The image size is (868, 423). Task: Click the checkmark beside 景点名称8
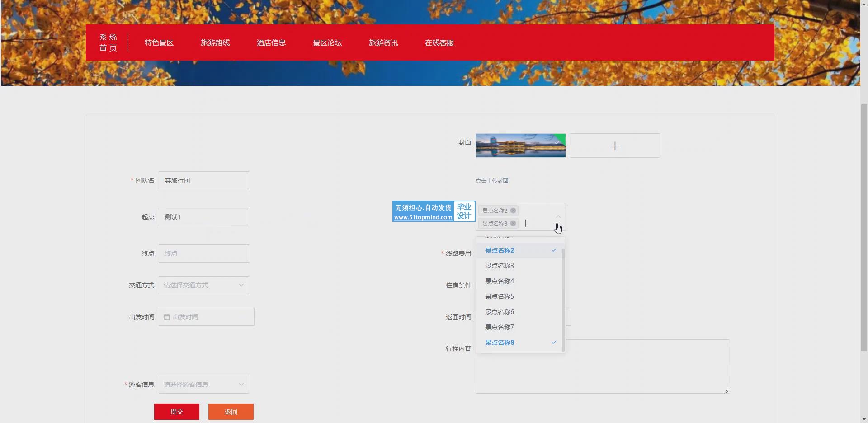tap(554, 342)
